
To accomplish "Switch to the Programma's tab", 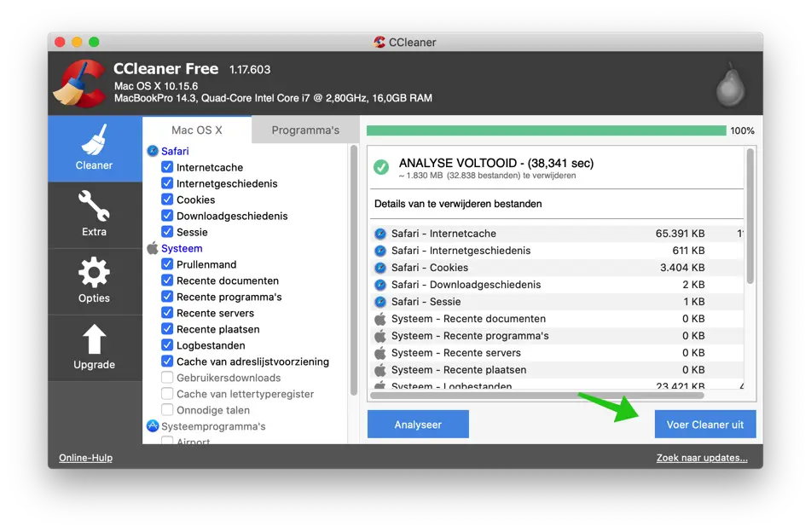I will (x=305, y=130).
